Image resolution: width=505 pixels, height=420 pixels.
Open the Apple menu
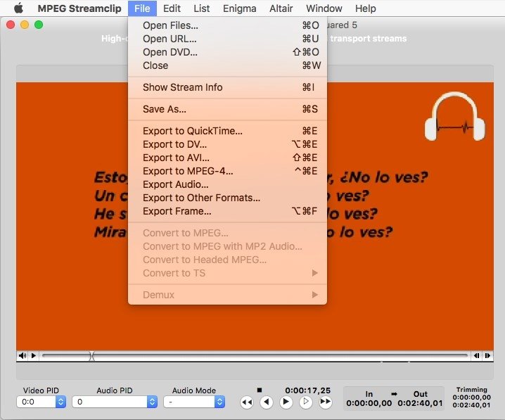tap(19, 8)
